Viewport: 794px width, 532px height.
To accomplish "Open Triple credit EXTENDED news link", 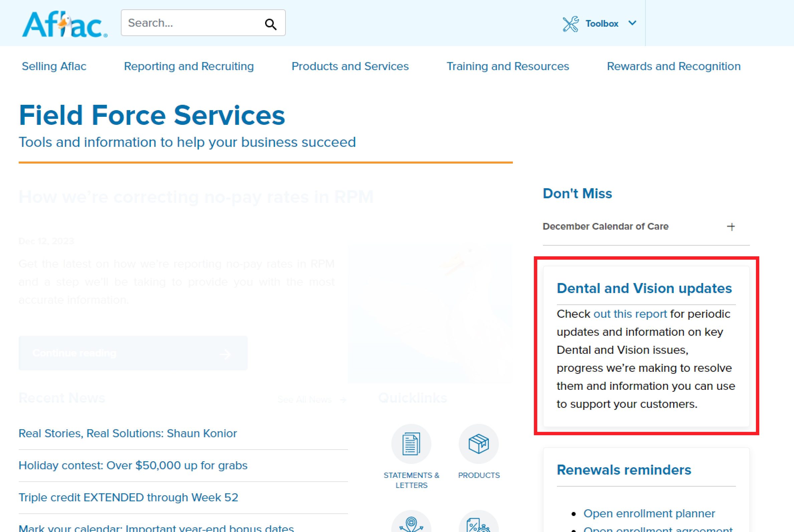I will pos(128,497).
